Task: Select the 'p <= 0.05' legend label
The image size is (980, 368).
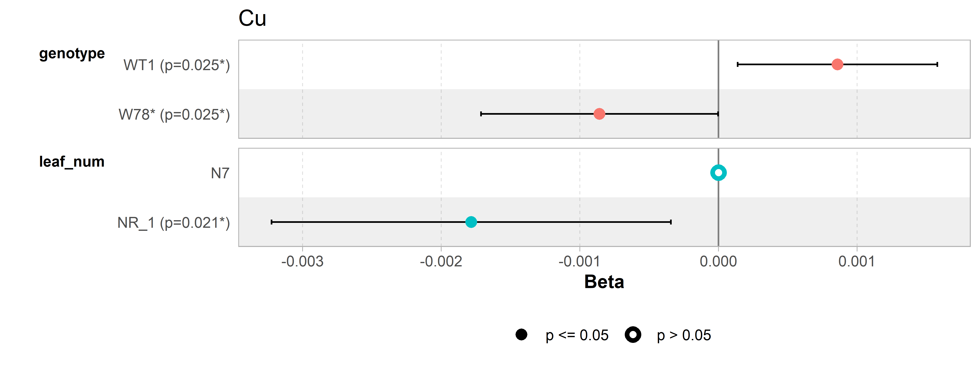Action: [x=577, y=335]
